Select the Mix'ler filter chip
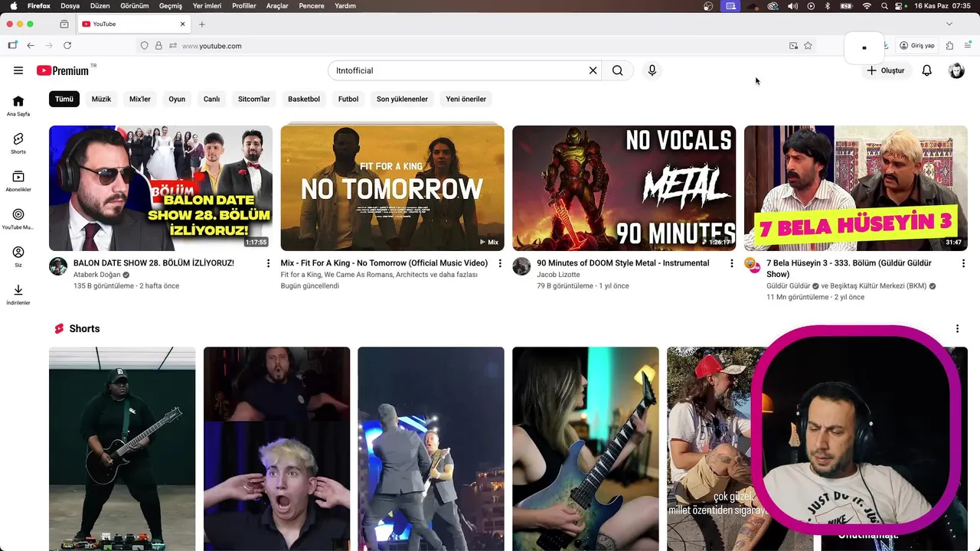 pyautogui.click(x=140, y=99)
